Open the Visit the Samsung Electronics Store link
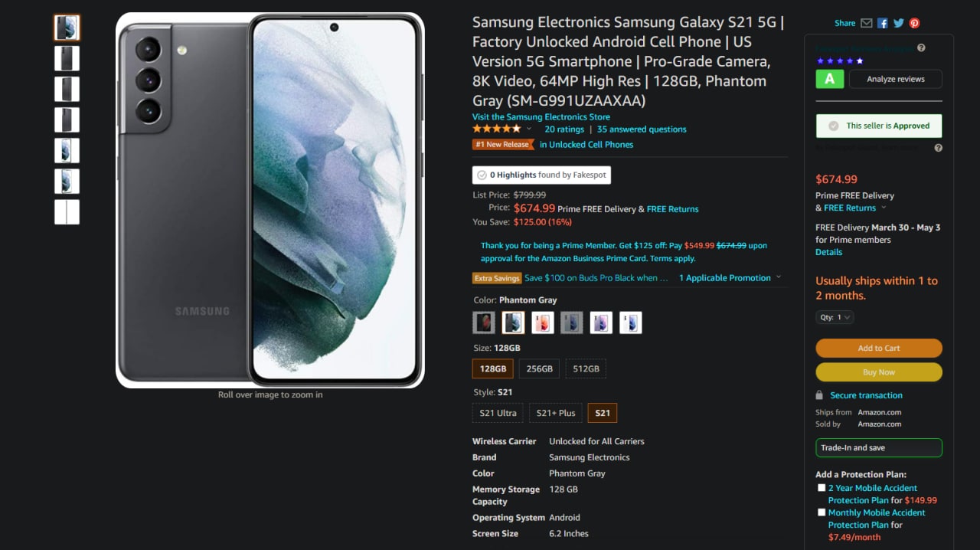The width and height of the screenshot is (980, 550). (x=541, y=117)
